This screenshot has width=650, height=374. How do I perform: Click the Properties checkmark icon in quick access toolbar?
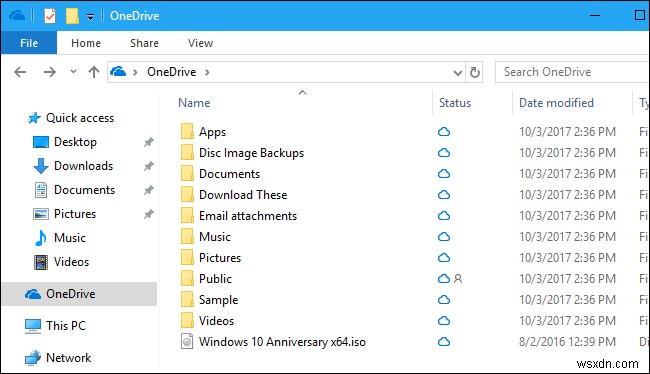pos(50,16)
